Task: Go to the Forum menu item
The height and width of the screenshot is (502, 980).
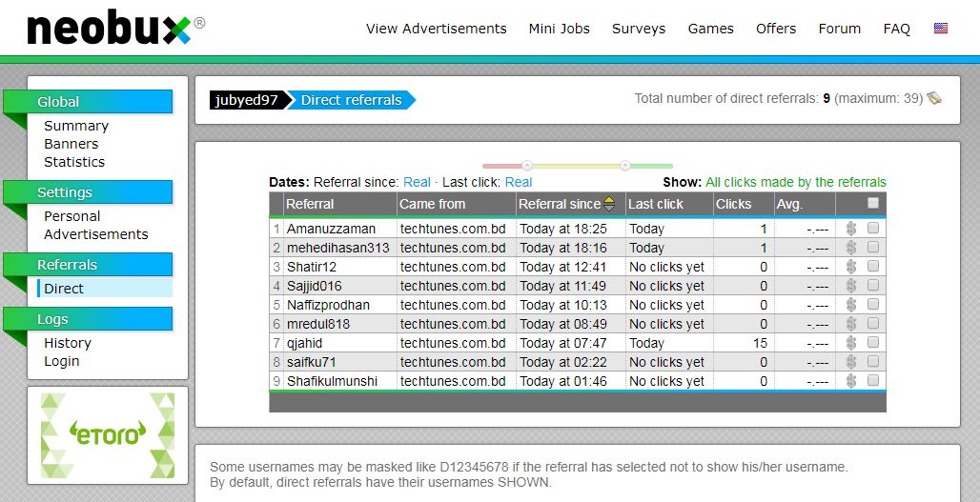Action: click(x=839, y=29)
